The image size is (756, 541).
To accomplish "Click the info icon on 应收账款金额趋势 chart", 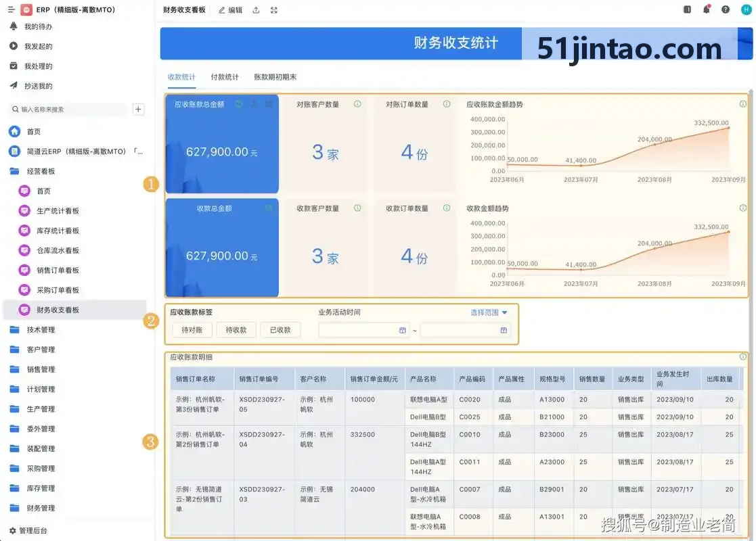I will [x=743, y=104].
